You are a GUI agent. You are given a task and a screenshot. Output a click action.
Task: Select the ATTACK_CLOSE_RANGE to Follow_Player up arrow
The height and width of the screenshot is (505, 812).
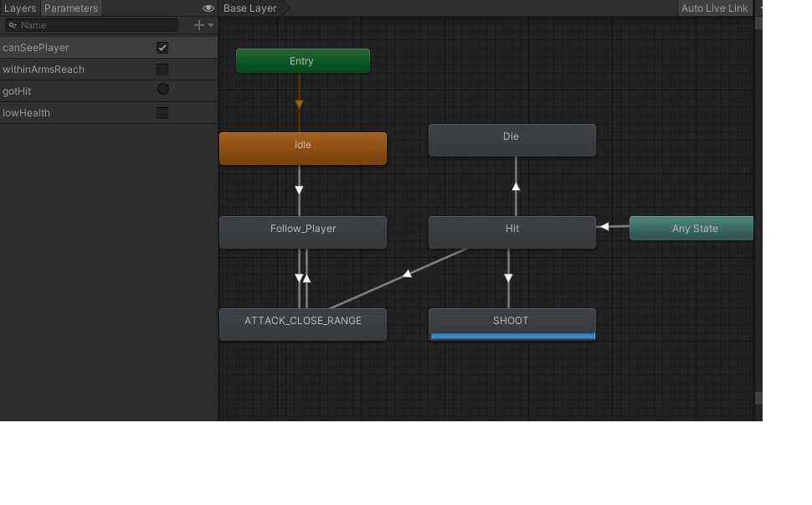(x=306, y=279)
